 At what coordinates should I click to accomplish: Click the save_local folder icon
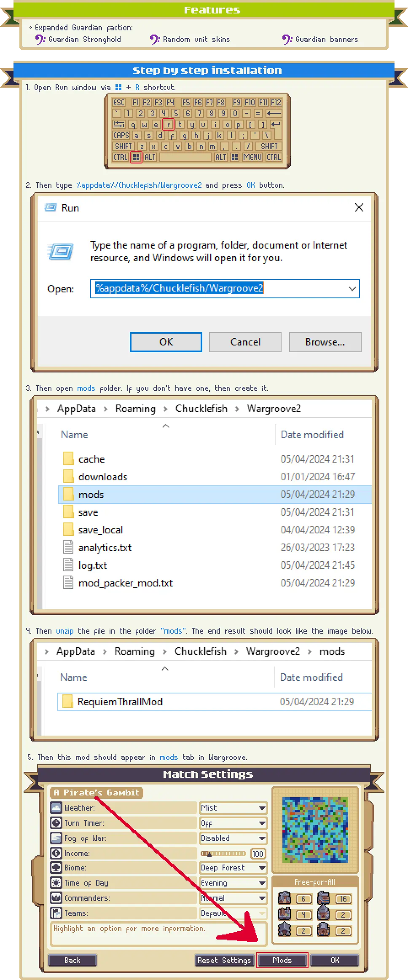(x=68, y=529)
